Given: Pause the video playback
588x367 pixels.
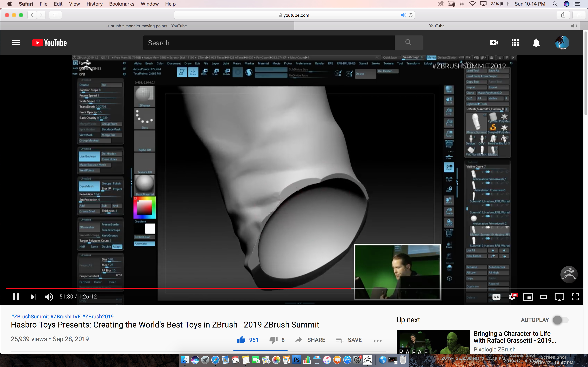Looking at the screenshot, I should (16, 297).
